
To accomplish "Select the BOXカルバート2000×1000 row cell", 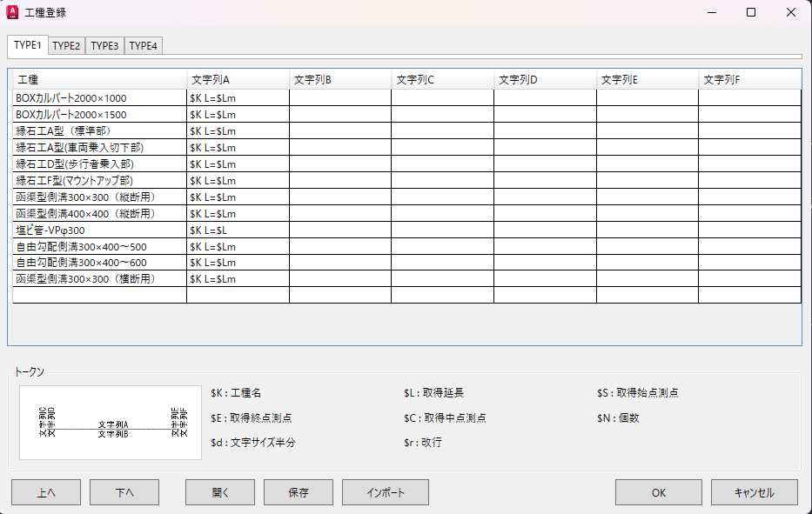I will 99,98.
